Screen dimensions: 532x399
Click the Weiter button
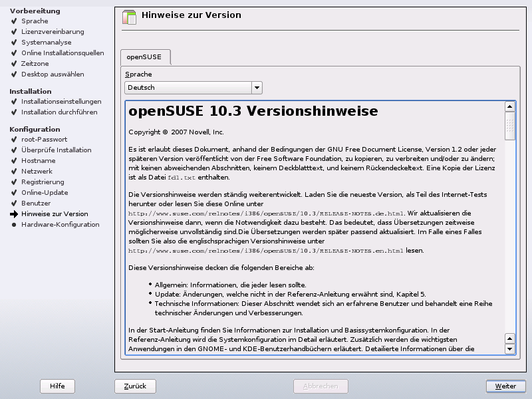pyautogui.click(x=505, y=386)
